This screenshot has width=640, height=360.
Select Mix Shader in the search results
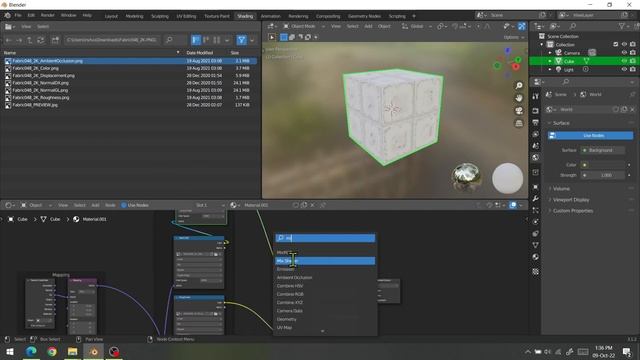point(325,261)
